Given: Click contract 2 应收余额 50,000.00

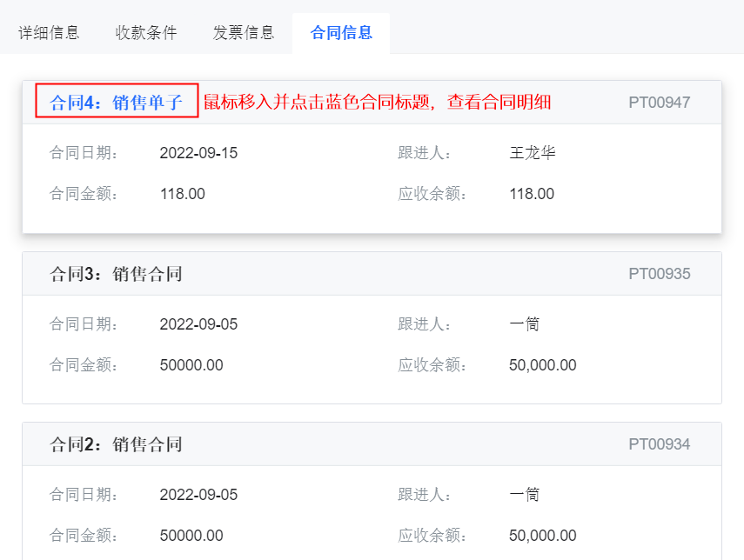Looking at the screenshot, I should pos(543,536).
